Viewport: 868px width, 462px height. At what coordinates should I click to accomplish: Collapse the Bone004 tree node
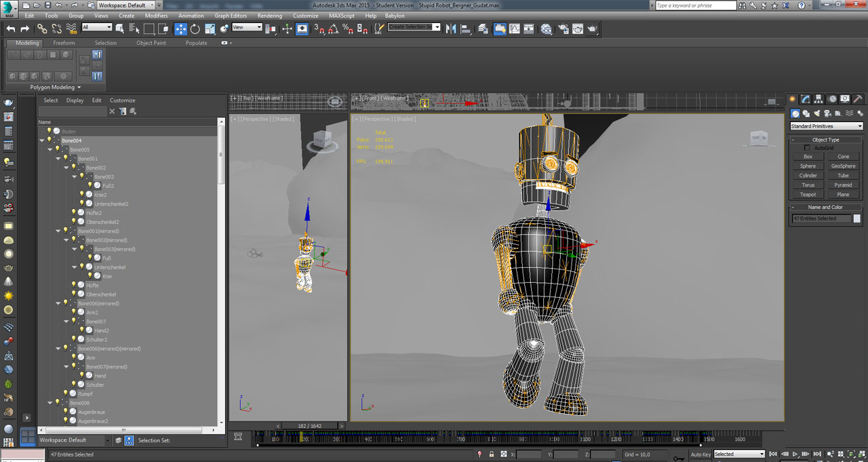41,140
